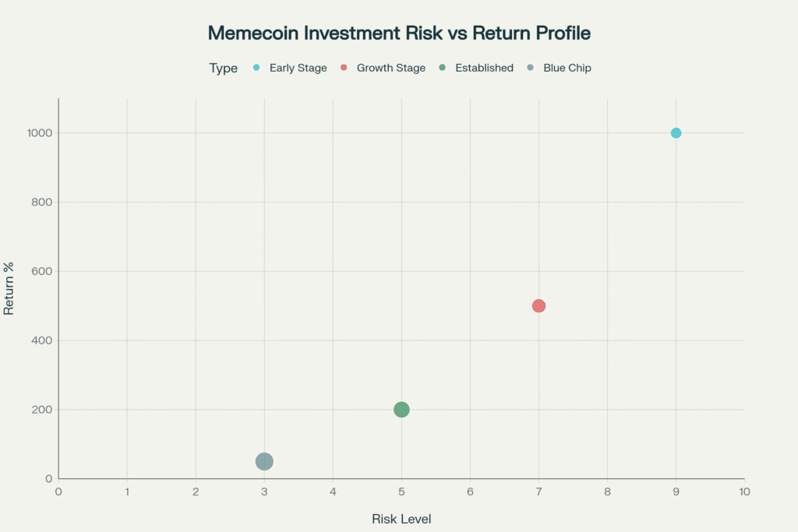Toggle the Growth Stage series label
The image size is (798, 532).
point(390,68)
